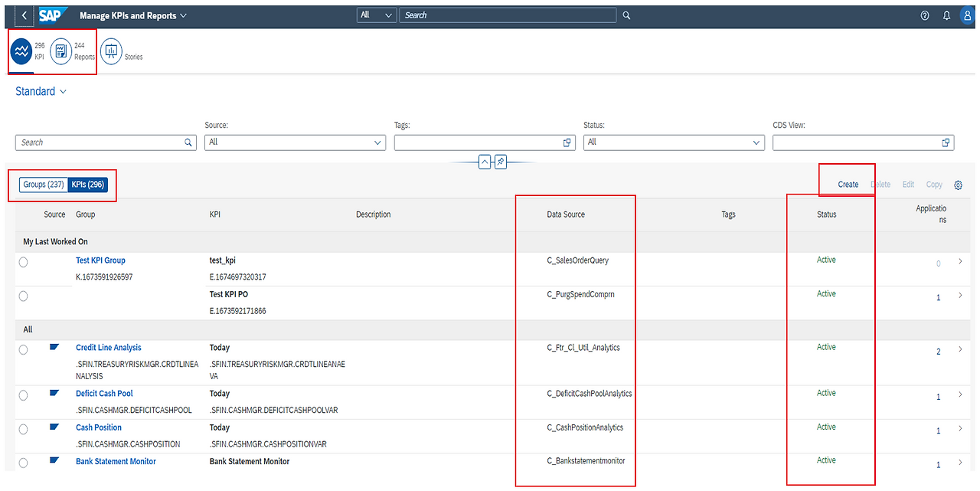Select the radio button for Cash Position row

[23, 429]
